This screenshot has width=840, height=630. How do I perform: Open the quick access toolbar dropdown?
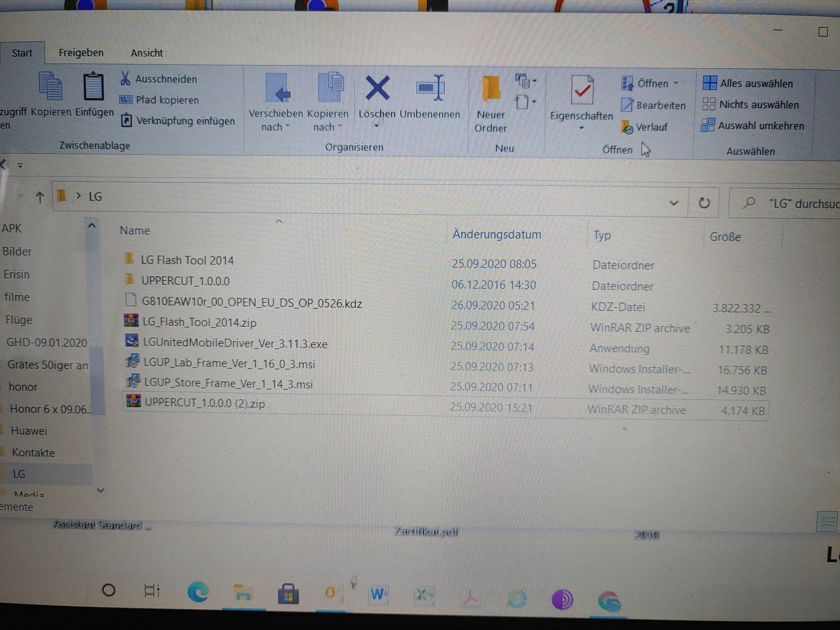tap(20, 165)
